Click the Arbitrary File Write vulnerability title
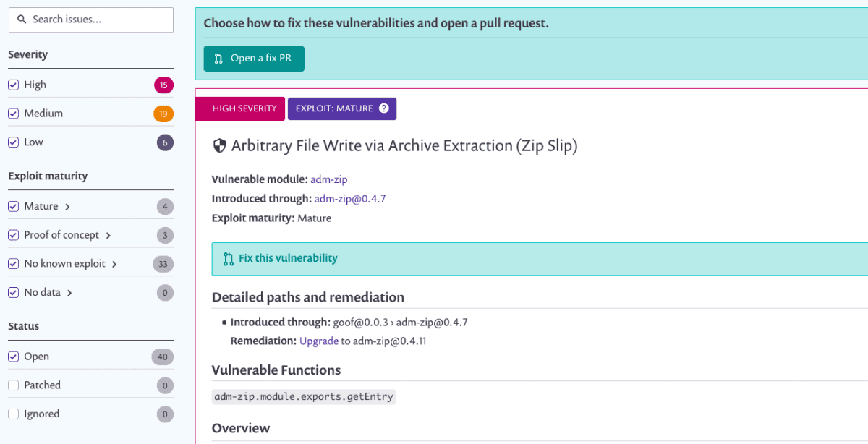 point(404,146)
